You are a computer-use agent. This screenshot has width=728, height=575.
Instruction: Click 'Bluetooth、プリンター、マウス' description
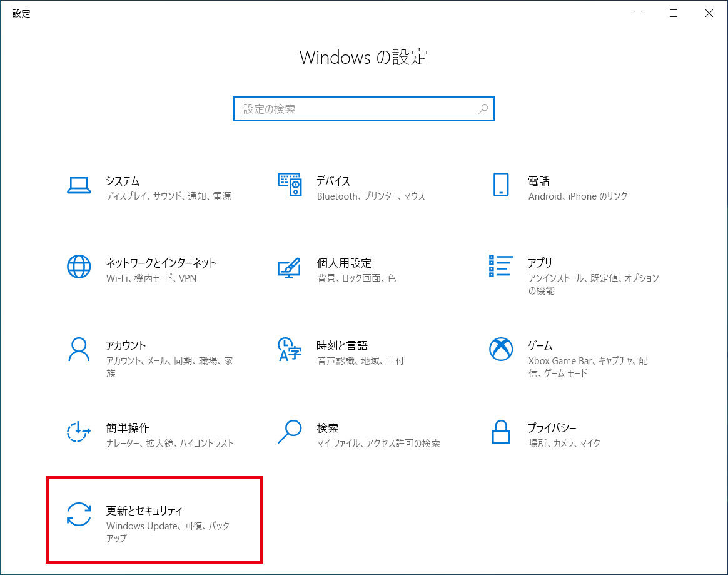[x=371, y=196]
